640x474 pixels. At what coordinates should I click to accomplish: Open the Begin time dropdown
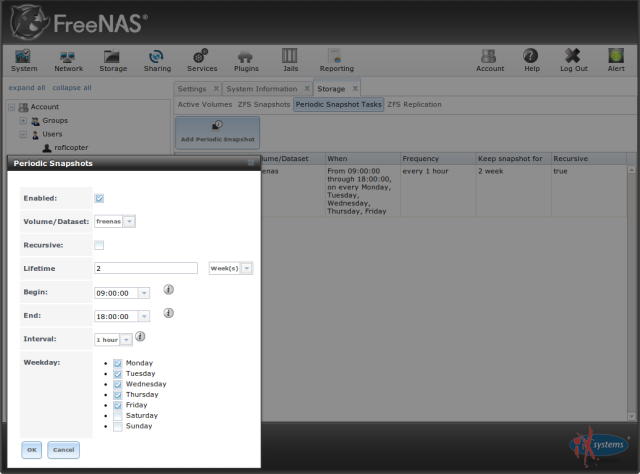(144, 293)
